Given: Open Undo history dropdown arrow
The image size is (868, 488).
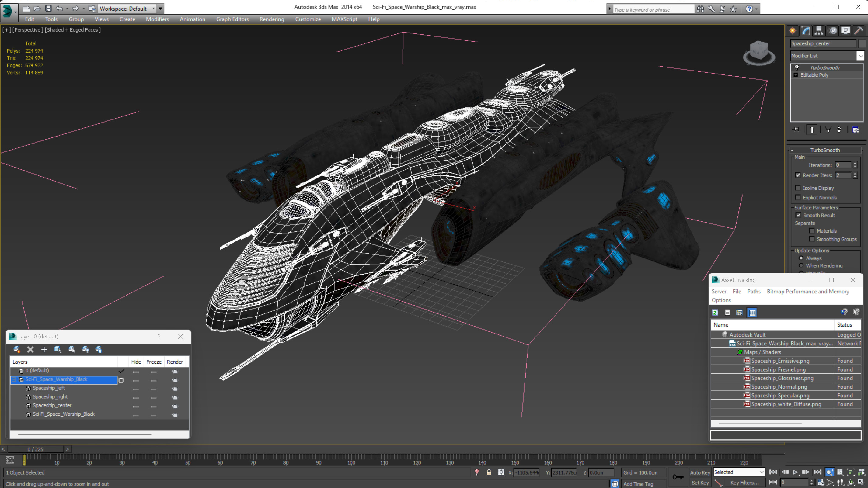Looking at the screenshot, I should click(x=67, y=9).
